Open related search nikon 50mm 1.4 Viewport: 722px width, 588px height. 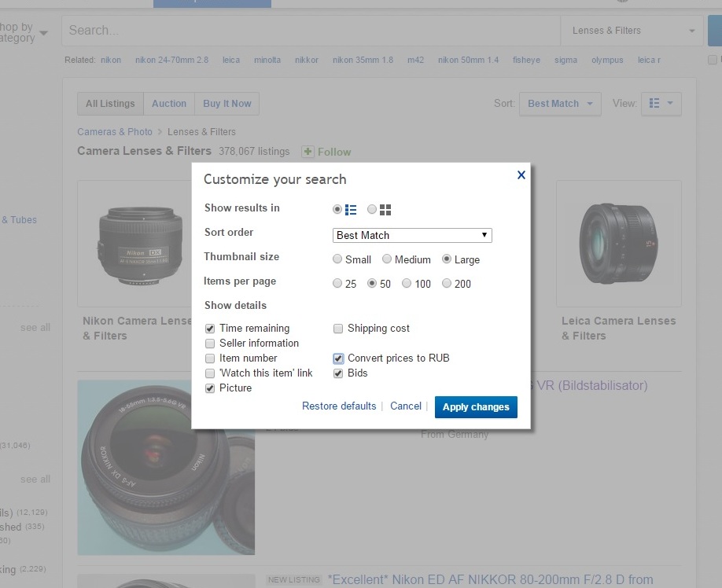click(468, 60)
